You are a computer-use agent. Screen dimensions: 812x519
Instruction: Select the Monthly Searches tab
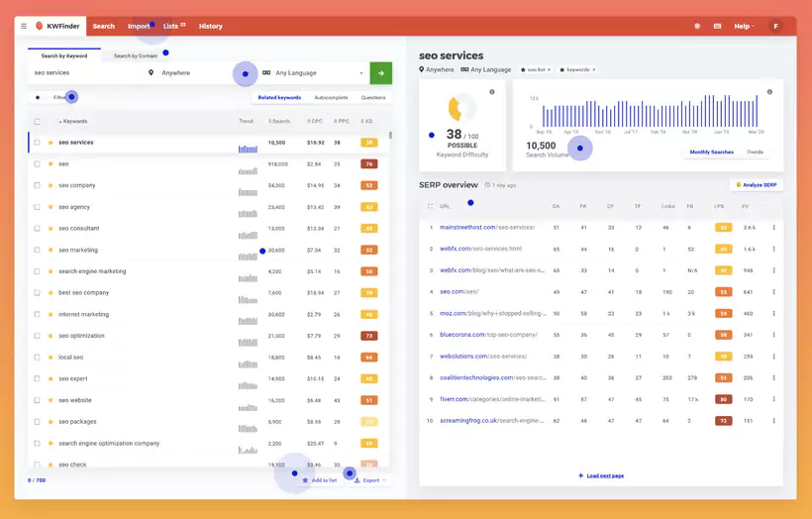712,153
